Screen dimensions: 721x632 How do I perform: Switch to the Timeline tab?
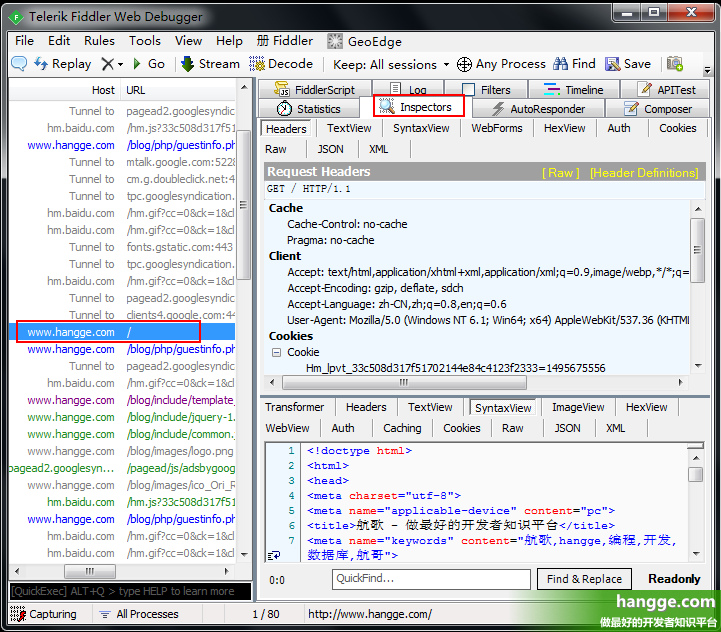573,89
